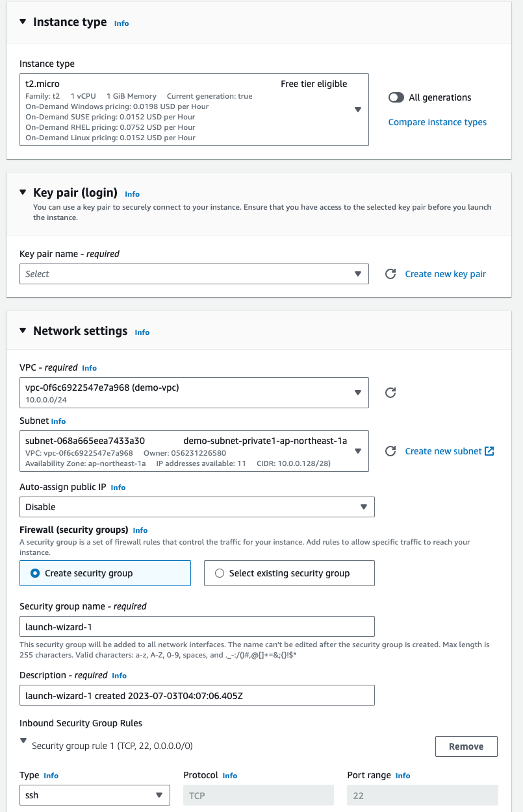The width and height of the screenshot is (523, 812).
Task: Refresh the subnet list
Action: (x=390, y=451)
